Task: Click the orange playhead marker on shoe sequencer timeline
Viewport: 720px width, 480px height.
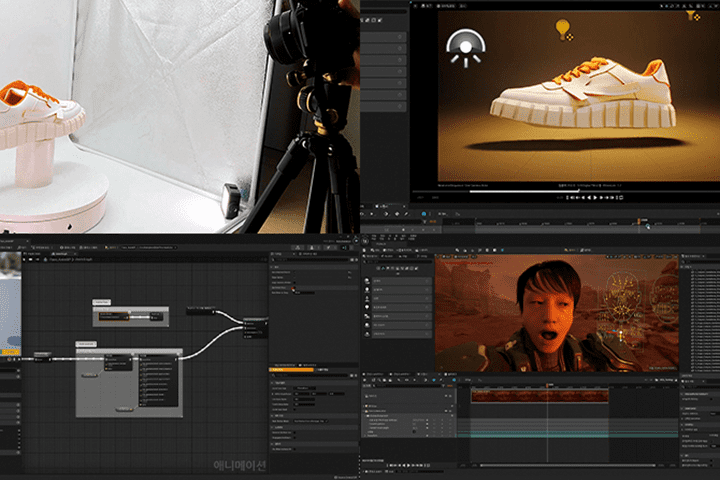Action: point(639,221)
